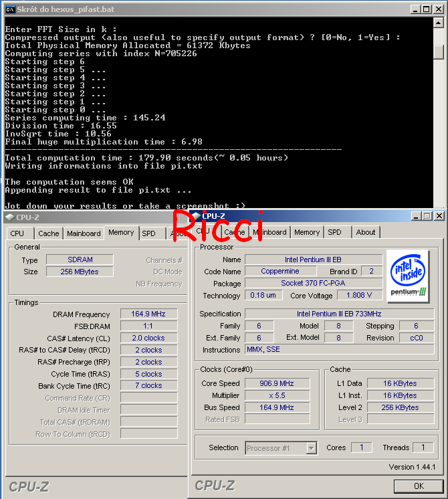Click the Instructions MMX, SSE field
448x499 pixels.
(339, 349)
